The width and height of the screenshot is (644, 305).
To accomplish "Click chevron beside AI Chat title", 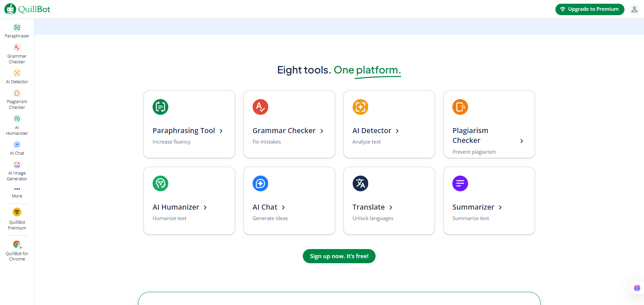I will (283, 208).
